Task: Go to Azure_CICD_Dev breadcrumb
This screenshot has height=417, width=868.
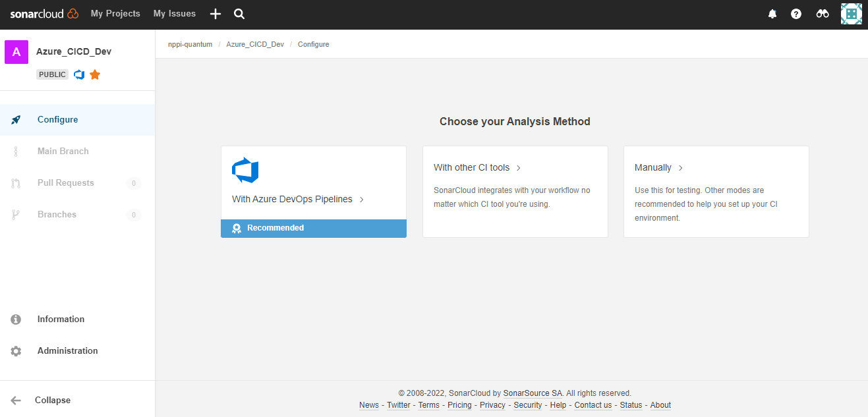Action: pyautogui.click(x=255, y=44)
